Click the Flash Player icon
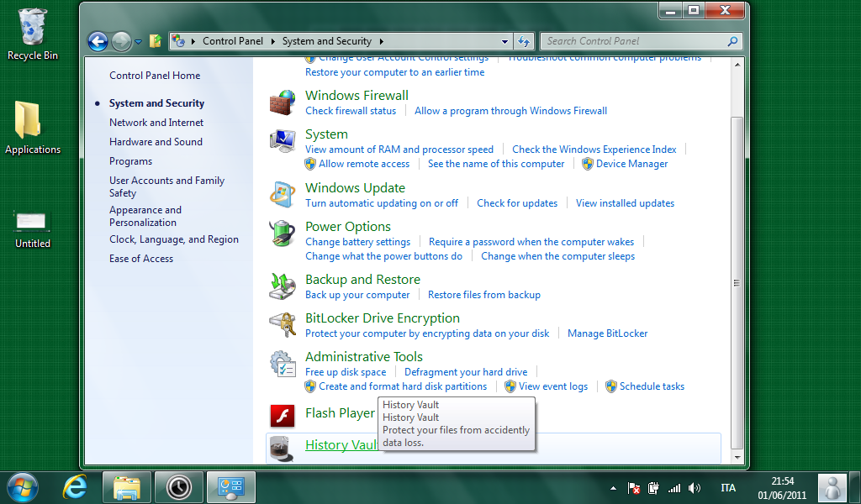Viewport: 861px width, 504px height. click(283, 415)
